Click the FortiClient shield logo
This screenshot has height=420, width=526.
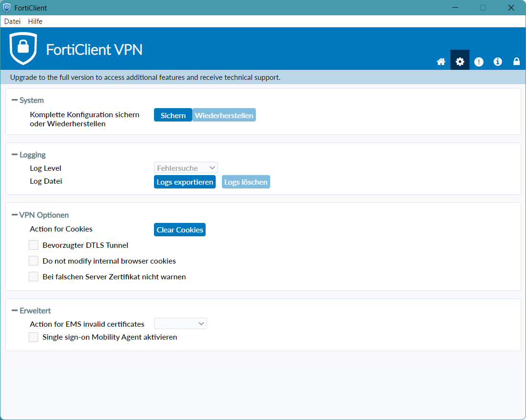click(23, 49)
